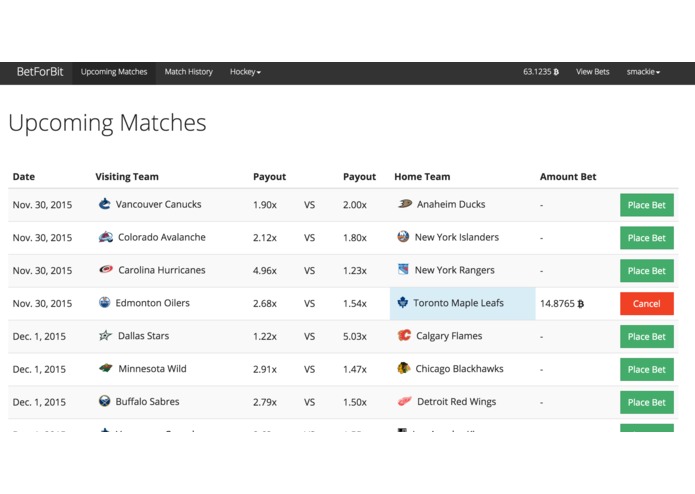Viewport: 695px width, 494px height.
Task: Select New York Rangers team name
Action: coord(454,270)
